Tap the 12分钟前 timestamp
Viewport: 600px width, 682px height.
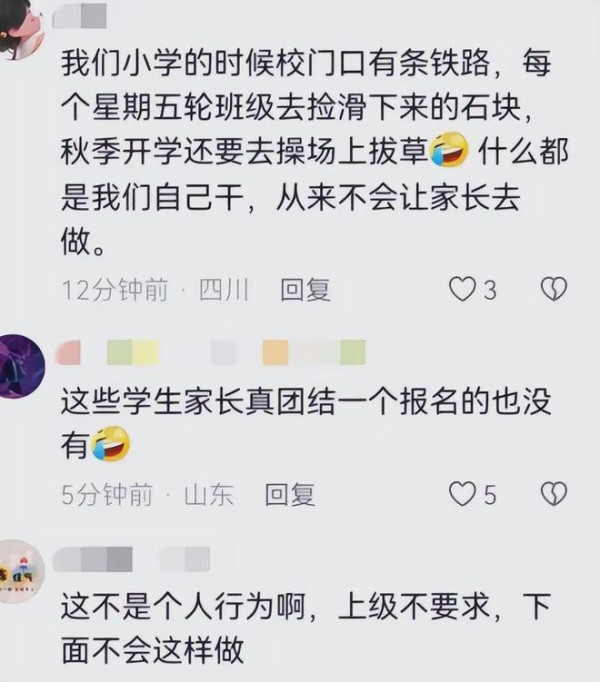[115, 290]
